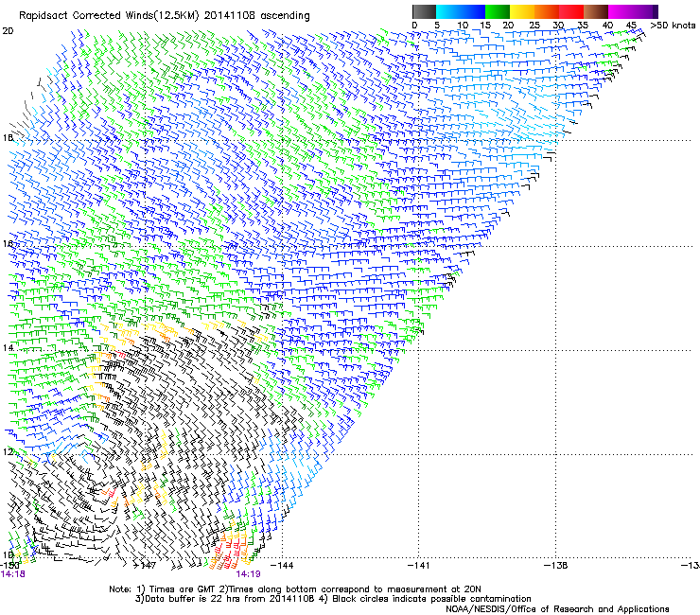Click the green 15-20 knots legend swatch
The width and height of the screenshot is (700, 615).
(x=498, y=11)
